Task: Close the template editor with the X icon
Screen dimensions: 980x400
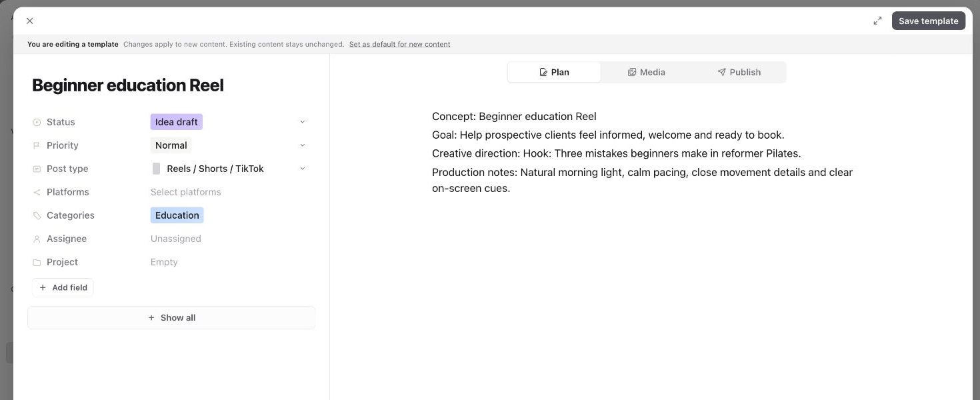Action: click(29, 21)
